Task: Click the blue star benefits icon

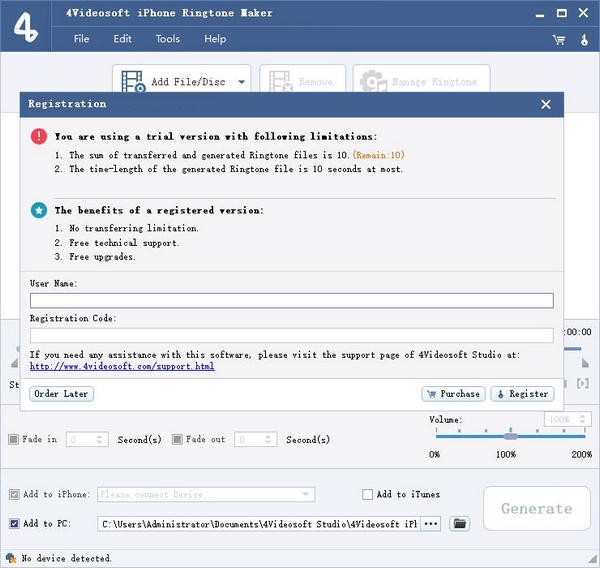Action: tap(38, 210)
